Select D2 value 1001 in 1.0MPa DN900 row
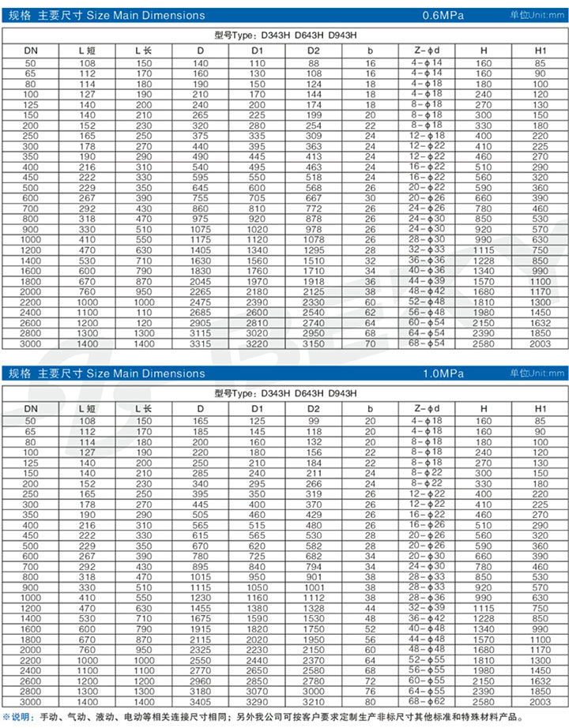The width and height of the screenshot is (569, 728). [x=313, y=587]
